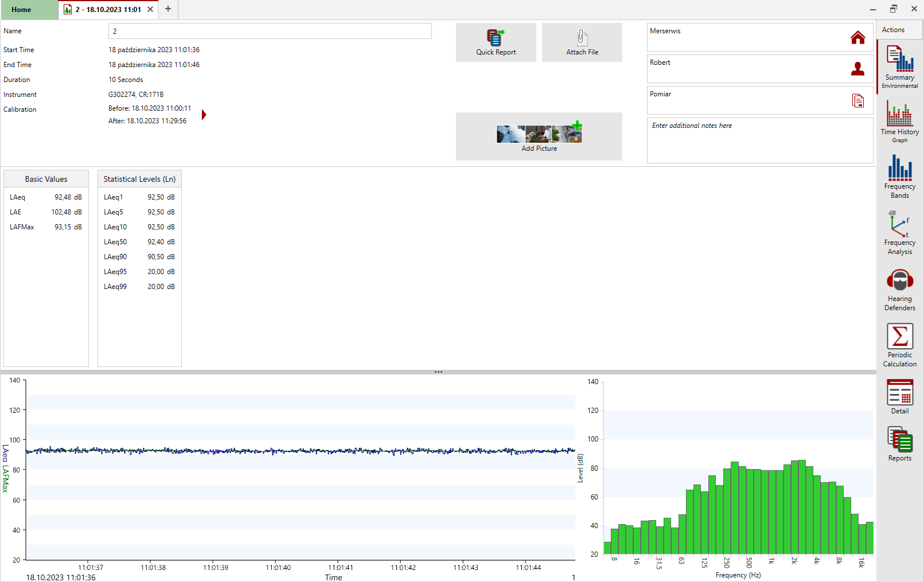The image size is (924, 582).
Task: Expand calibration details arrow
Action: [x=204, y=115]
